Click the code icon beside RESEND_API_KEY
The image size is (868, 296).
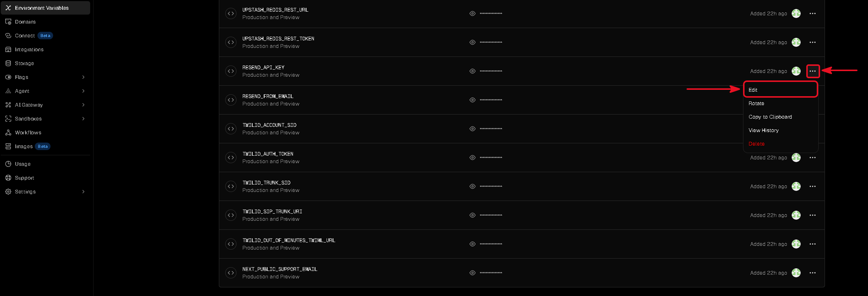point(231,71)
